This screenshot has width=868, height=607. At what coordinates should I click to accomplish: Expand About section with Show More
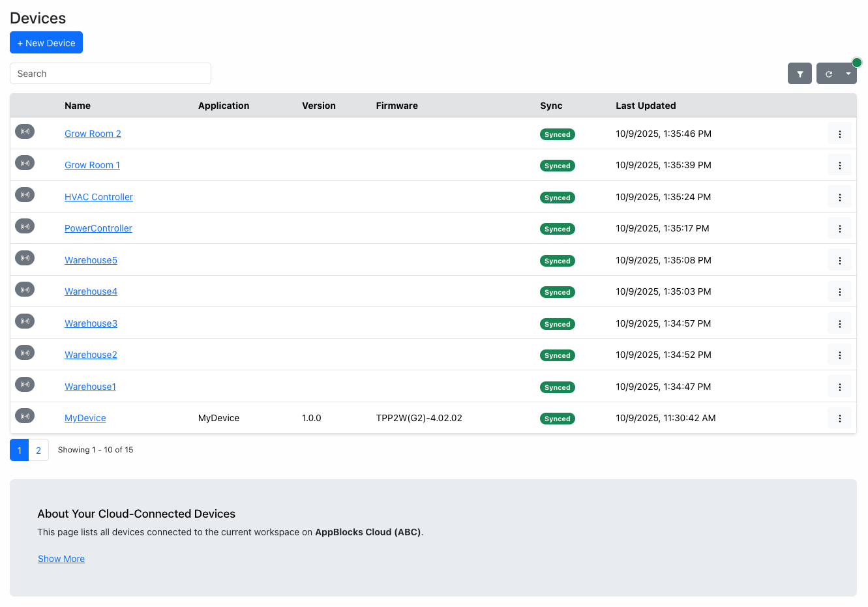pyautogui.click(x=61, y=559)
